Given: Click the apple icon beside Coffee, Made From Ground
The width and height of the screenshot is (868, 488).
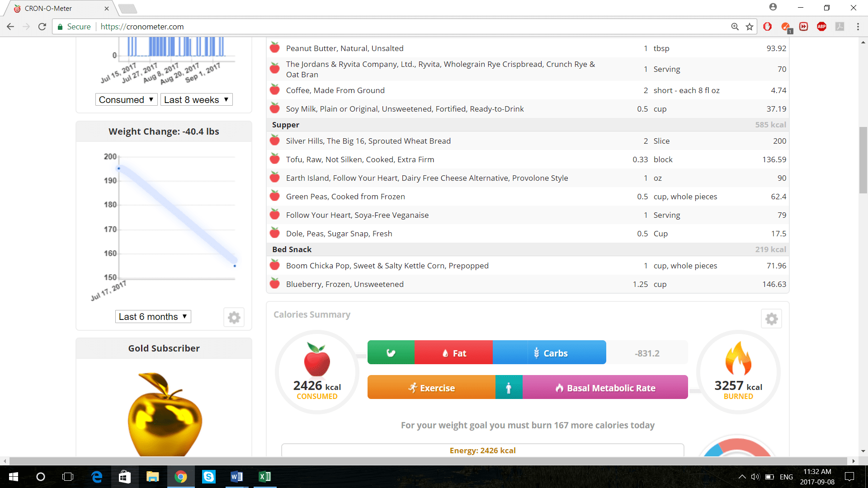Looking at the screenshot, I should pos(274,89).
